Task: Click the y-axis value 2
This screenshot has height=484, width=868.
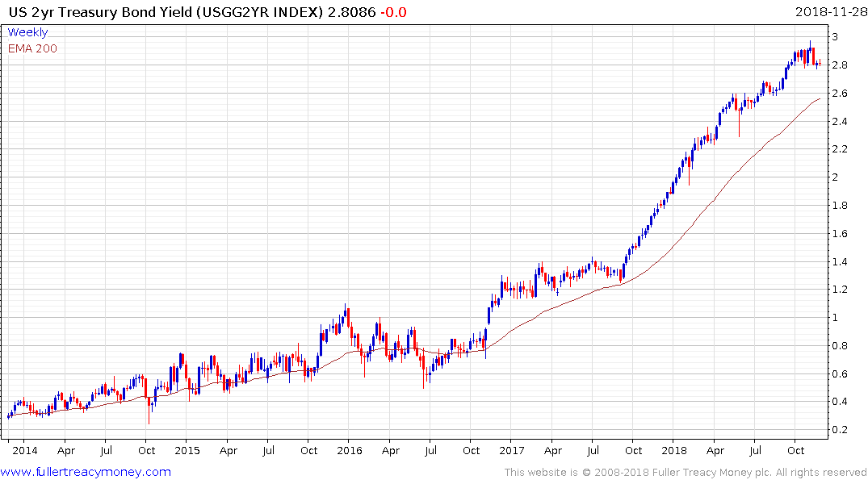Action: coord(835,177)
